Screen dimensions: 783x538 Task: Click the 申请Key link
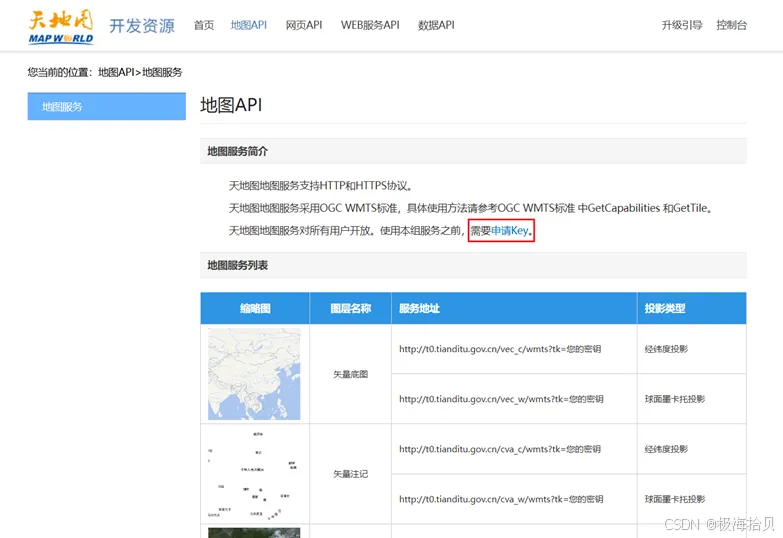tap(509, 230)
